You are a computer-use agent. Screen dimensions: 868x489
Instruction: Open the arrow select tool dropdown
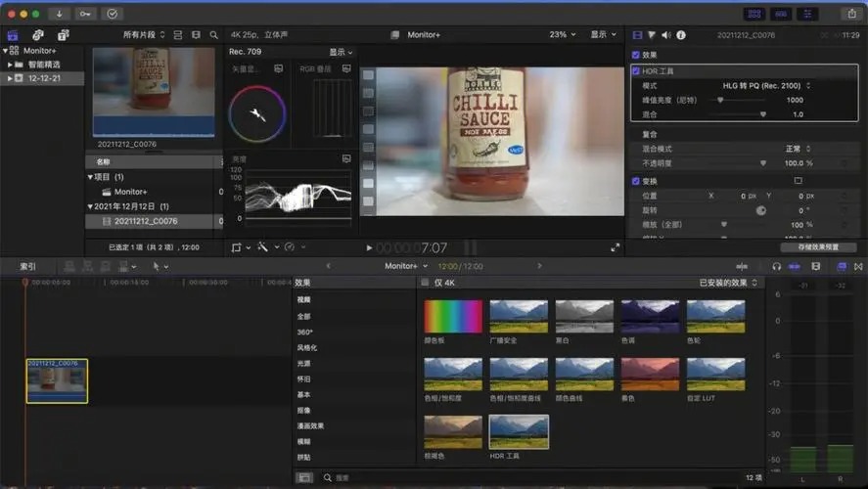(x=160, y=267)
